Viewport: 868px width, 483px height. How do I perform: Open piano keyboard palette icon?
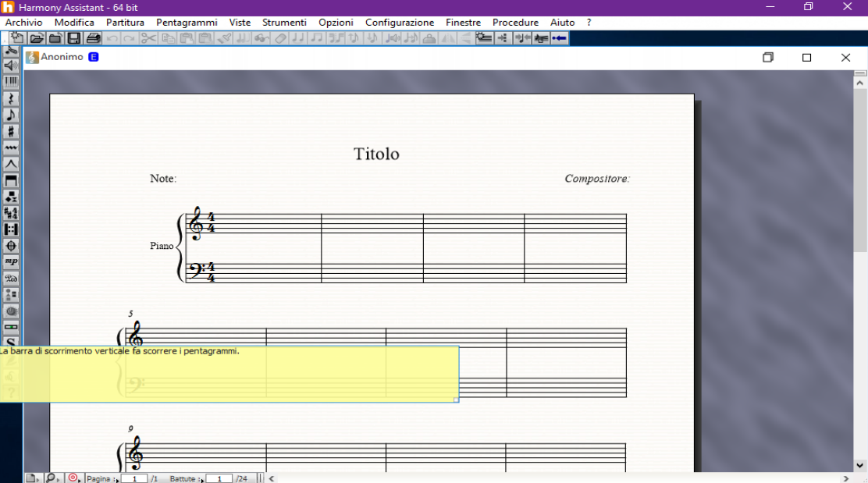10,82
